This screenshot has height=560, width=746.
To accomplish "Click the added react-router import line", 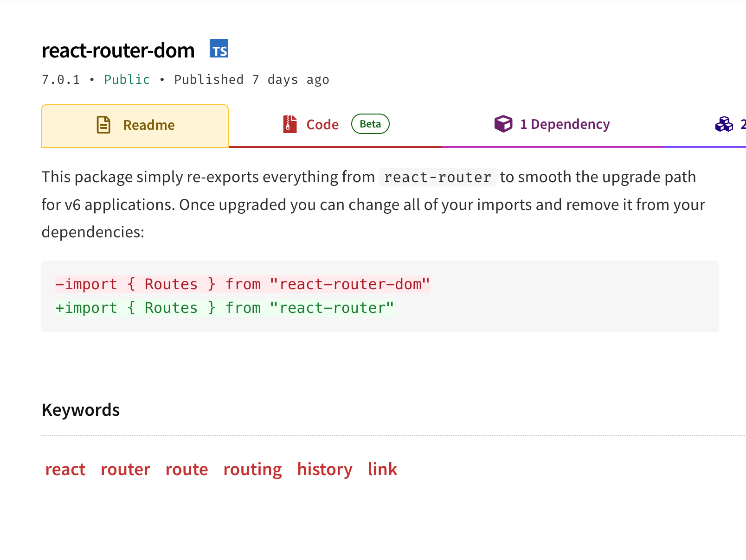I will 225,308.
